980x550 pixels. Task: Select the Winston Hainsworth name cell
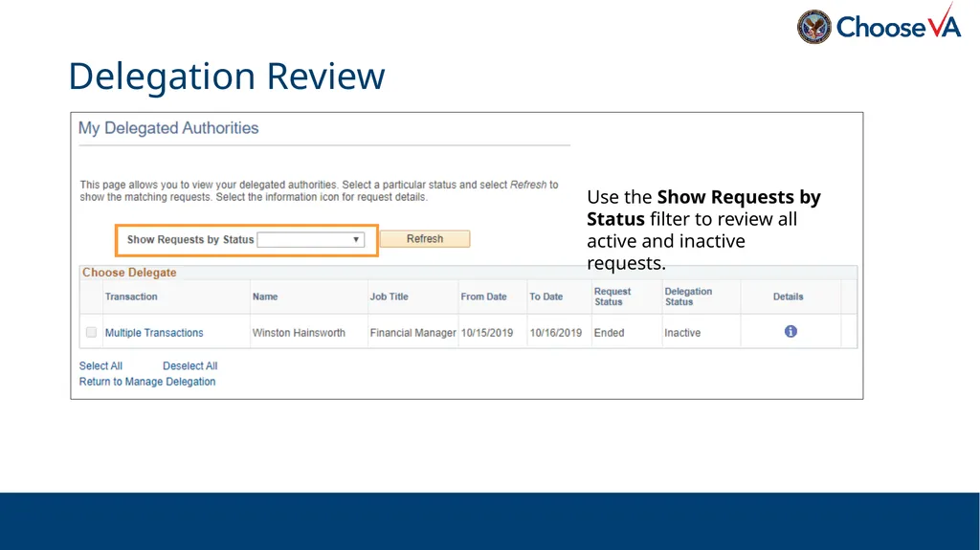(299, 333)
